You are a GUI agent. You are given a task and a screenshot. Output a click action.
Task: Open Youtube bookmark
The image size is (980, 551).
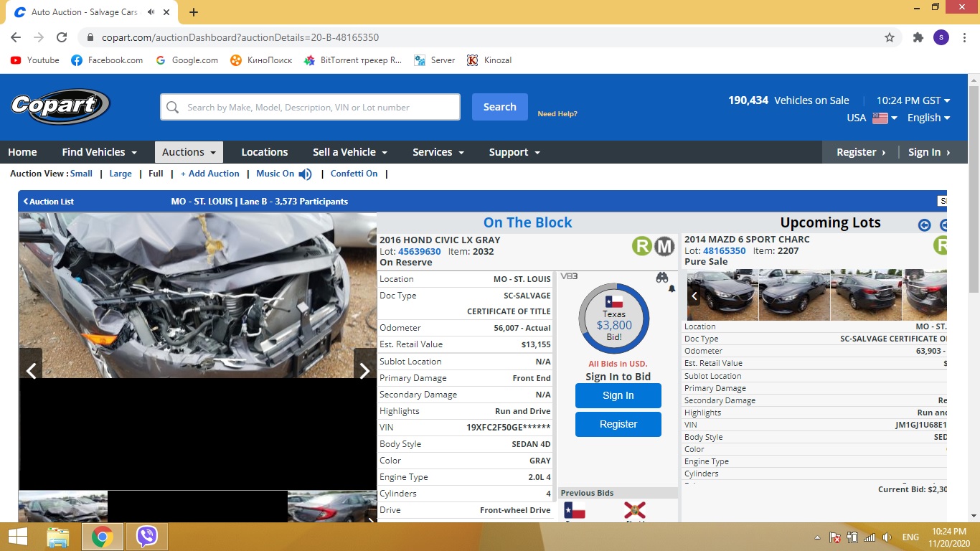tap(35, 60)
